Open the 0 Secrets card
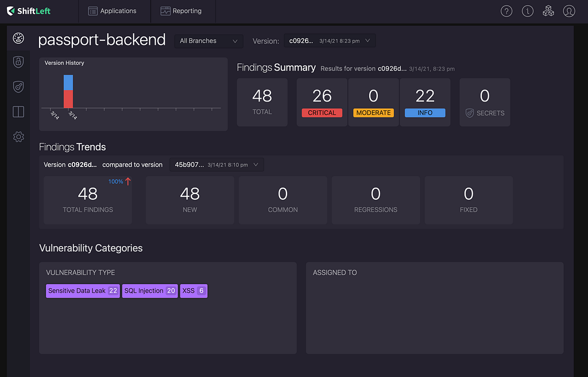The height and width of the screenshot is (377, 588). click(485, 102)
